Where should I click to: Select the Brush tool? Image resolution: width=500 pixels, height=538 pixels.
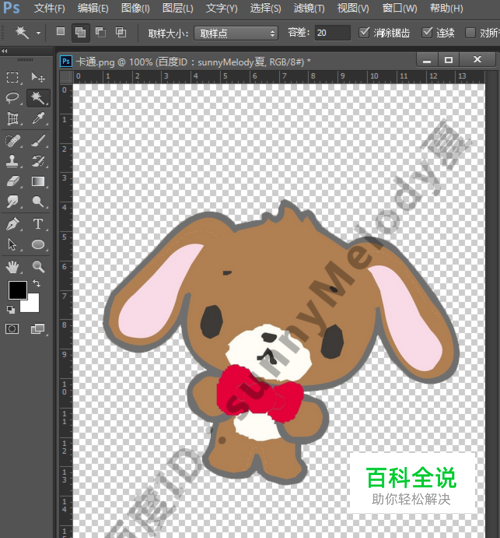coord(38,141)
